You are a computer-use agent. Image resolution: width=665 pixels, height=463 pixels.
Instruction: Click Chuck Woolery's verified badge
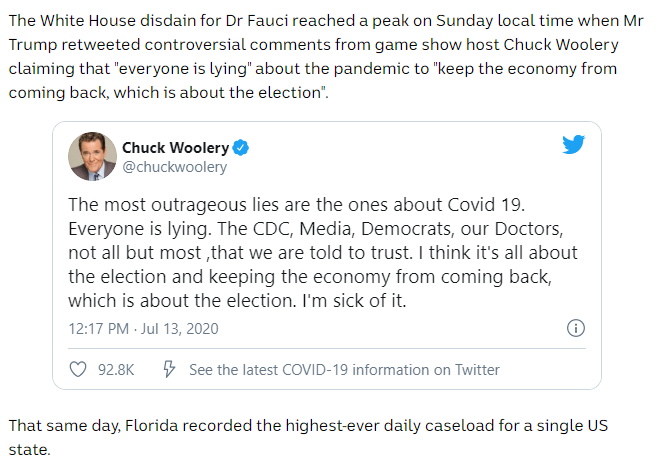point(242,148)
